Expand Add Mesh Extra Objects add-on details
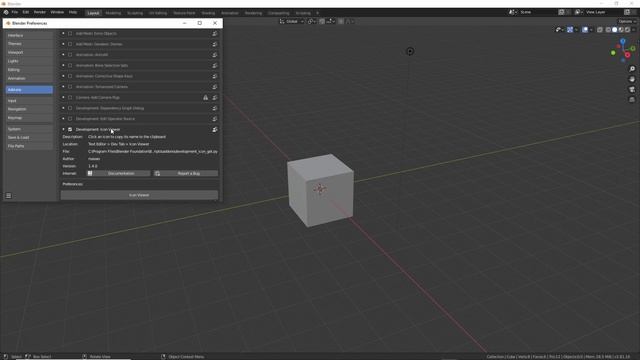Image resolution: width=640 pixels, height=360 pixels. 63,33
